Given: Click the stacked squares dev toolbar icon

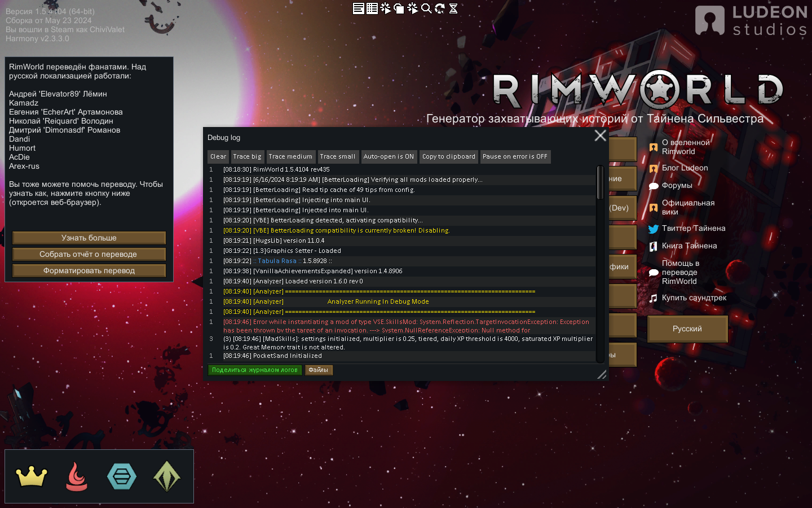Looking at the screenshot, I should (x=399, y=8).
